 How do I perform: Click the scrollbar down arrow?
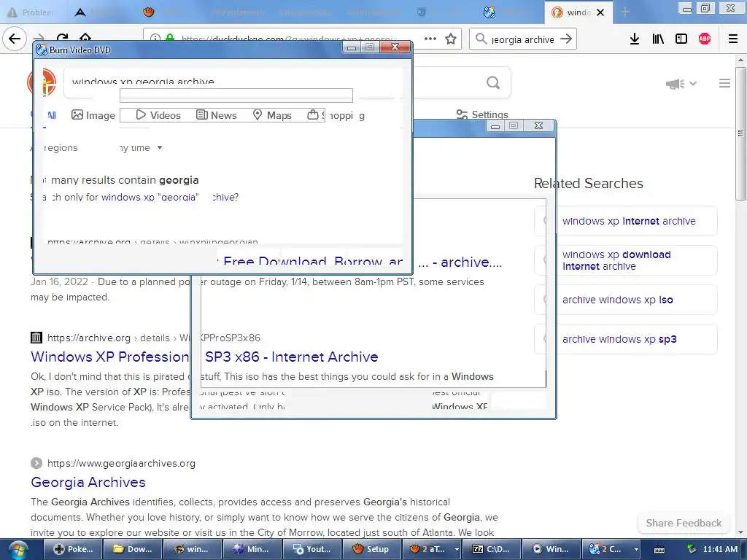tap(740, 532)
